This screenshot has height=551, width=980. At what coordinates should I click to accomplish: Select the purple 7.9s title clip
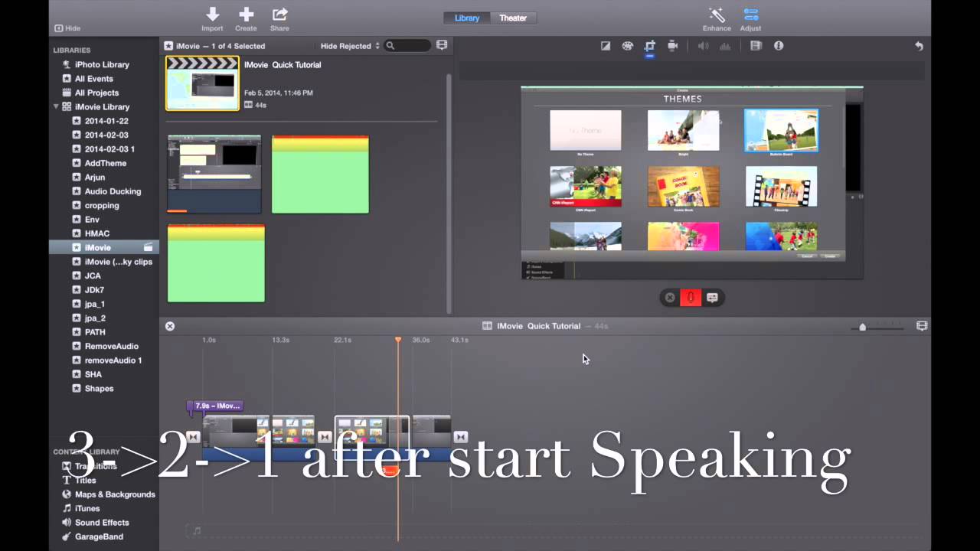(217, 406)
